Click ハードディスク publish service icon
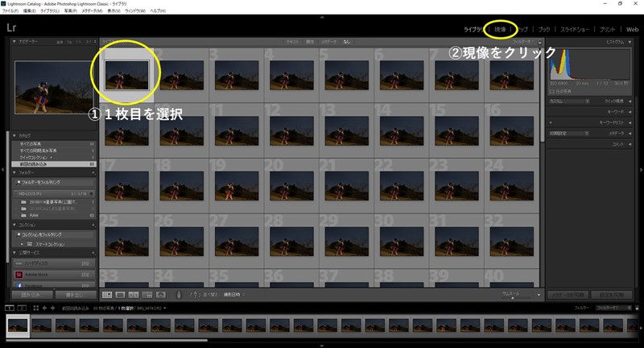 pos(19,263)
